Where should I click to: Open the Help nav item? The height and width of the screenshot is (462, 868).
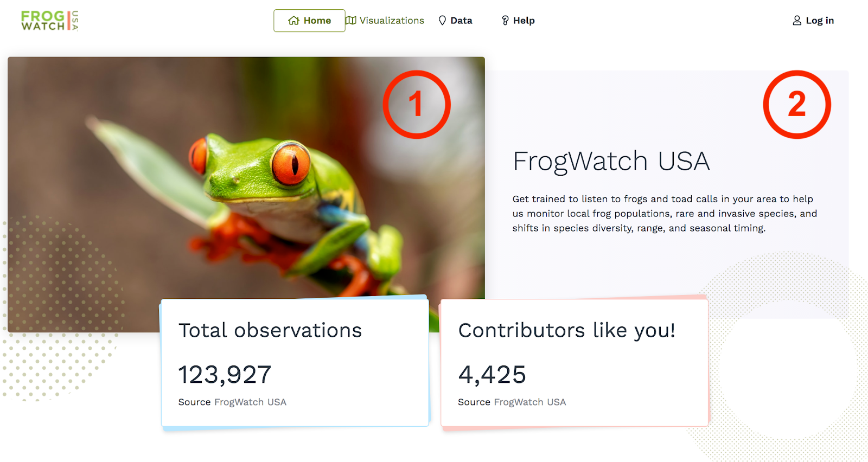524,21
